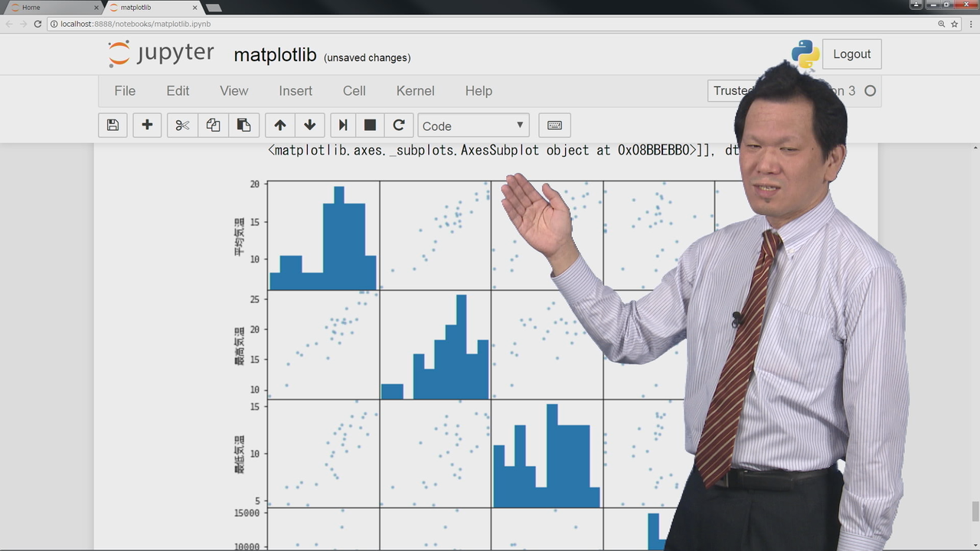Image resolution: width=980 pixels, height=551 pixels.
Task: Open a new browser tab
Action: [x=214, y=8]
